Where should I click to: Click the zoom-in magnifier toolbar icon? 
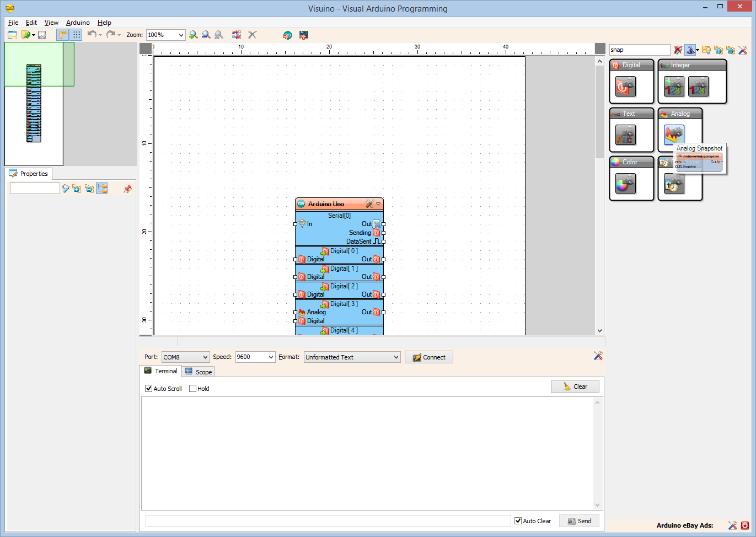pos(193,35)
